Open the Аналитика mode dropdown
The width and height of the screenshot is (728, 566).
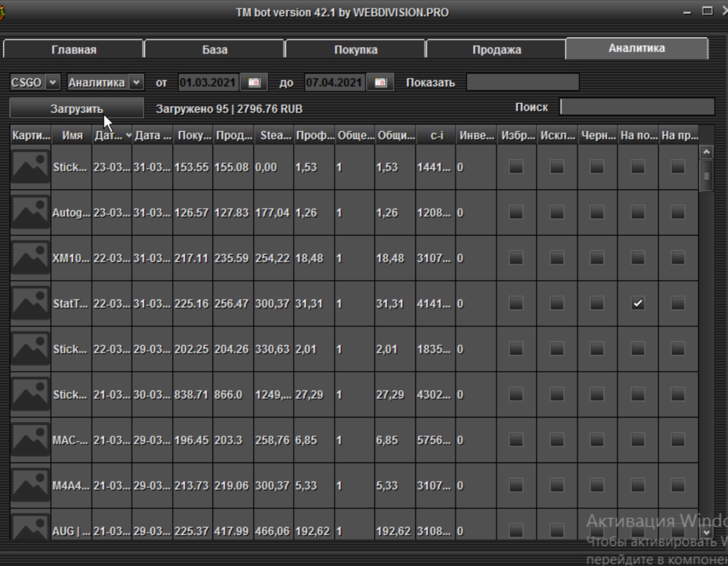point(136,83)
